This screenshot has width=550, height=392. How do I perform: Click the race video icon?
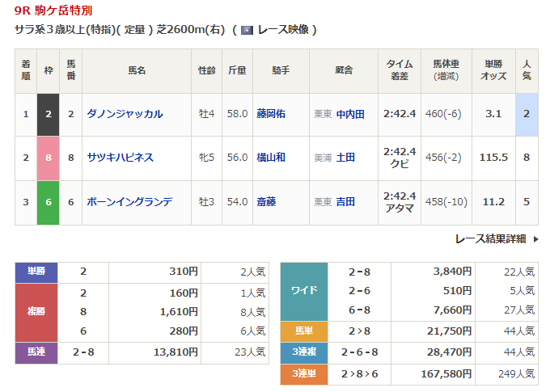tap(247, 30)
